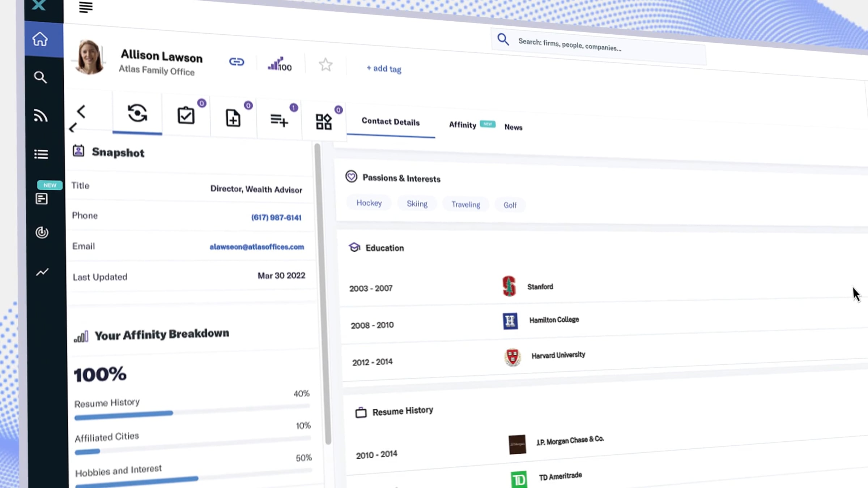
Task: Select the add note document icon
Action: [233, 118]
